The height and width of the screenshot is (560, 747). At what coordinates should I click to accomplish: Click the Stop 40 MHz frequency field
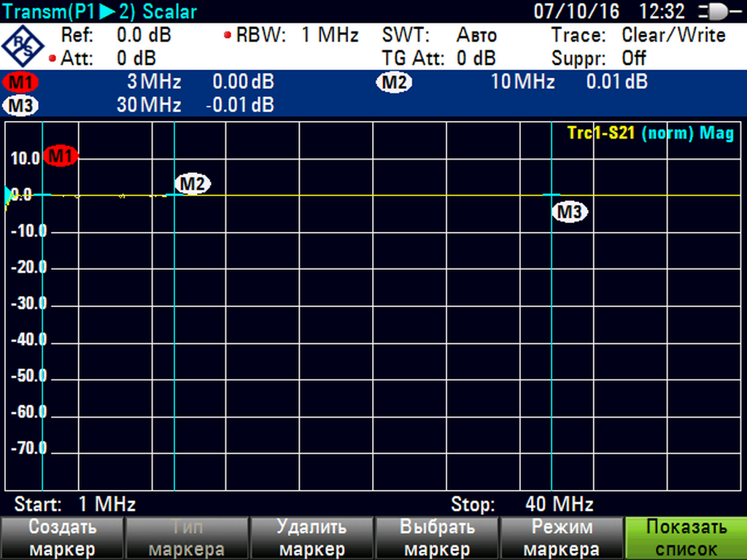point(522,504)
